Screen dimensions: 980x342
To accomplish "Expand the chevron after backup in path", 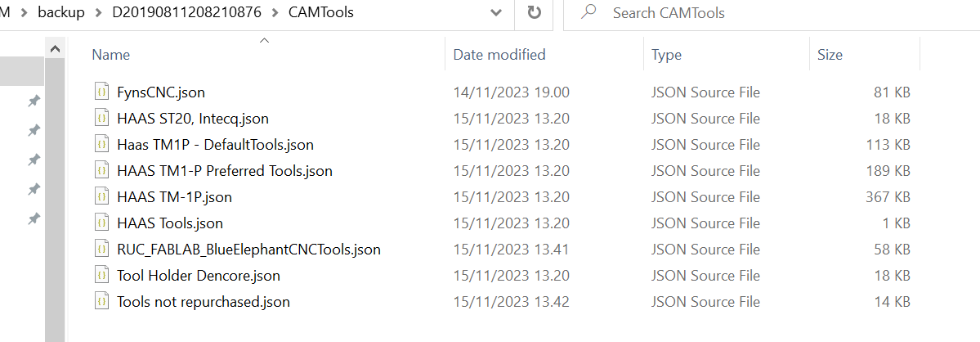I will pos(98,13).
